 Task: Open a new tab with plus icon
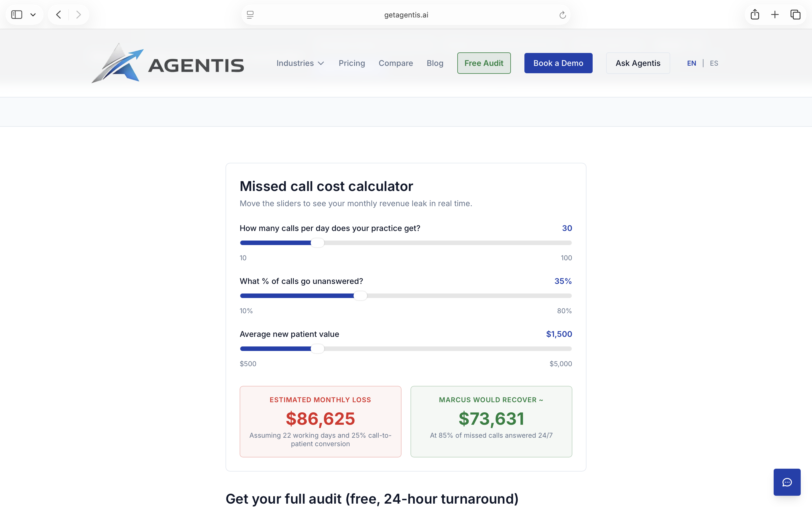tap(775, 15)
